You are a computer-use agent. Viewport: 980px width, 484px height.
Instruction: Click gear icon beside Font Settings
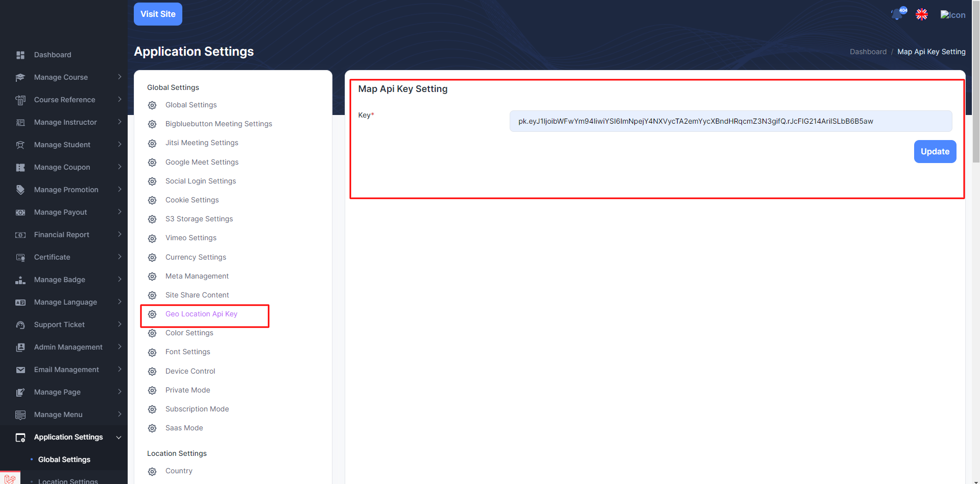152,353
